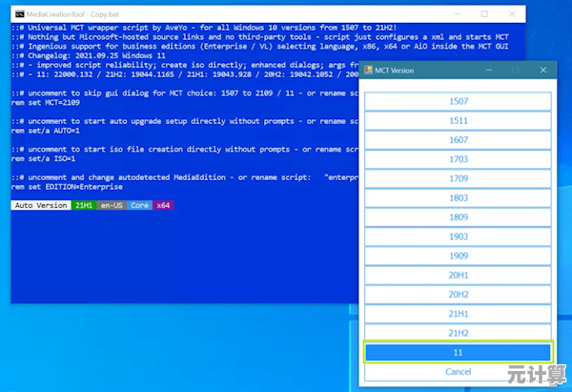The width and height of the screenshot is (572, 392).
Task: Click the MCT Version dialog title icon
Action: point(371,71)
